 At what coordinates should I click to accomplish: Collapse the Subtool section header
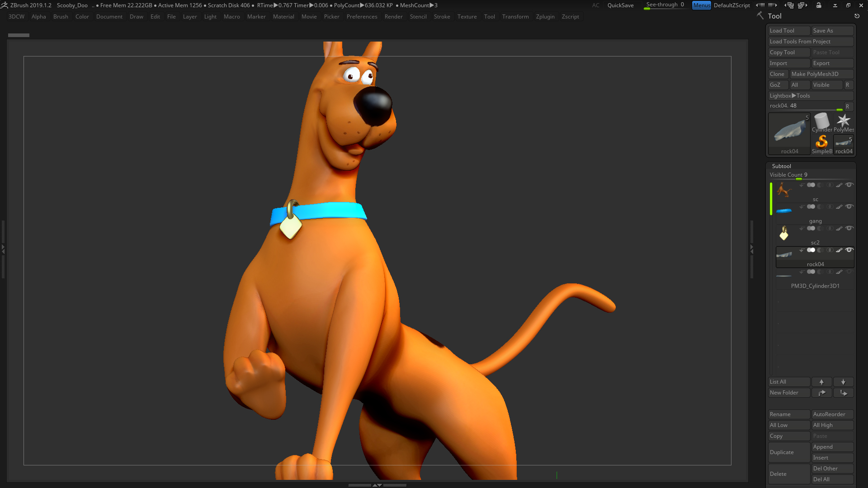click(781, 166)
